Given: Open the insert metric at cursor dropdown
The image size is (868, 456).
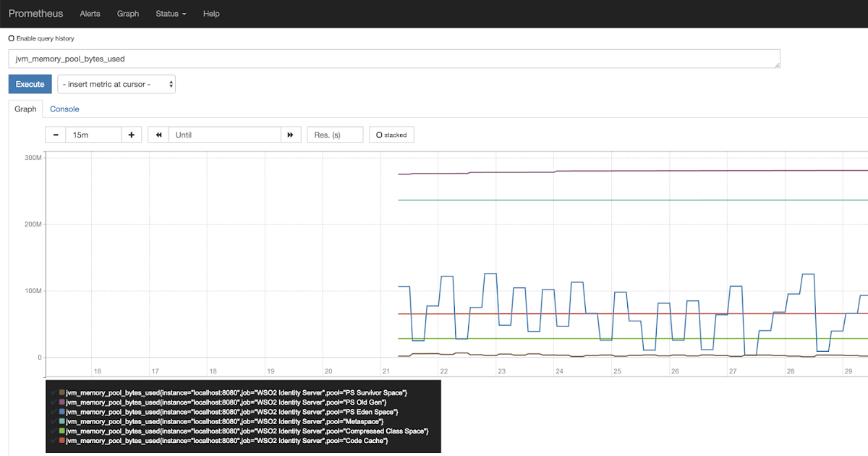Looking at the screenshot, I should pyautogui.click(x=116, y=84).
